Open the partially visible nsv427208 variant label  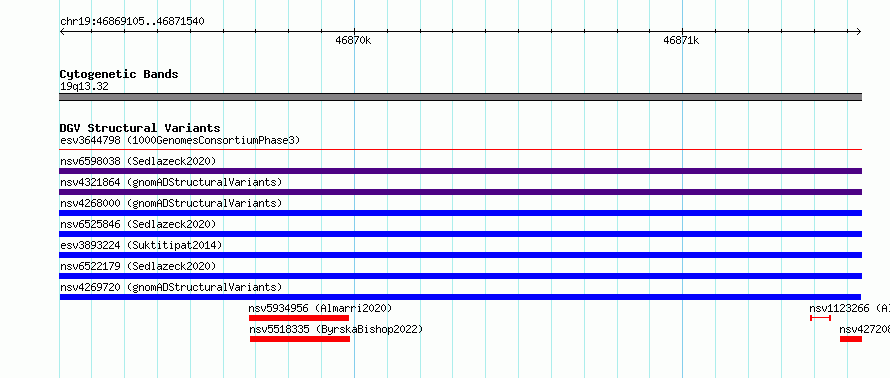point(864,329)
